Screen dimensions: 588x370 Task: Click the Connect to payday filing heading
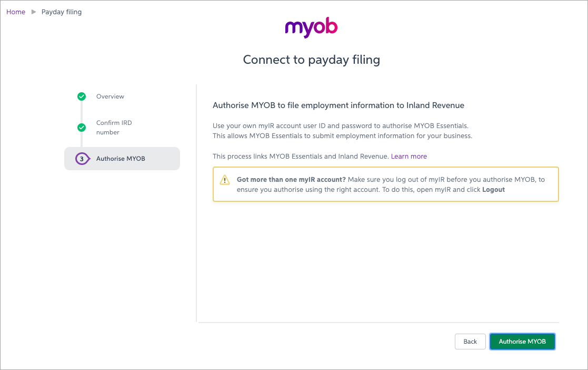coord(311,60)
